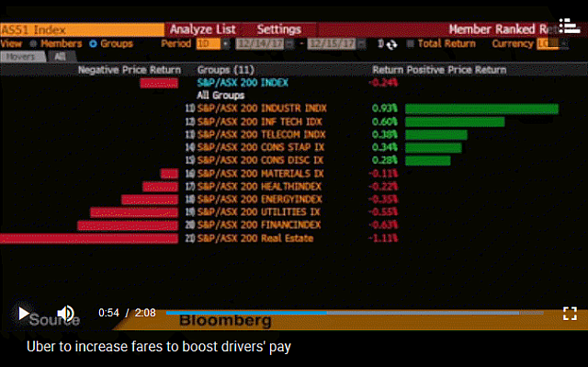The width and height of the screenshot is (588, 367).
Task: Select S&P/ASX 200 Real Estate row
Action: tap(255, 238)
